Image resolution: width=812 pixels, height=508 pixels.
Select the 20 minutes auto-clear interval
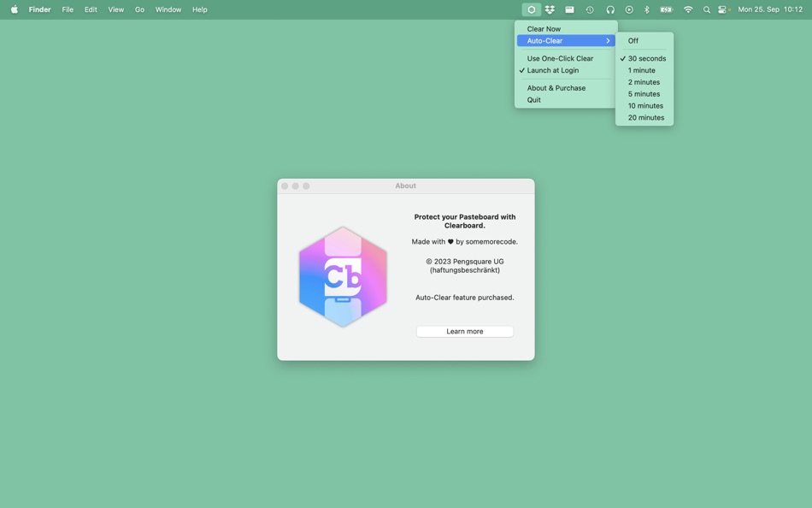[644, 118]
